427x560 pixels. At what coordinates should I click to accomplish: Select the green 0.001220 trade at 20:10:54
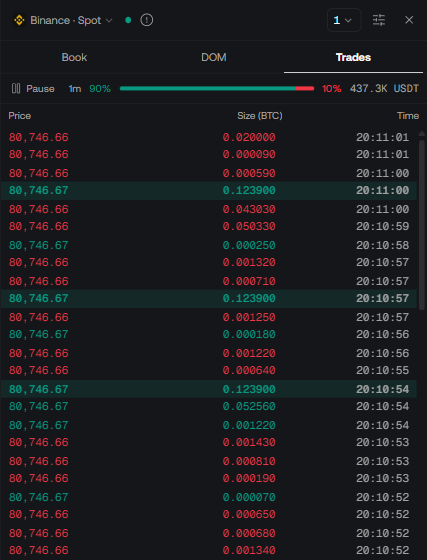pos(209,425)
